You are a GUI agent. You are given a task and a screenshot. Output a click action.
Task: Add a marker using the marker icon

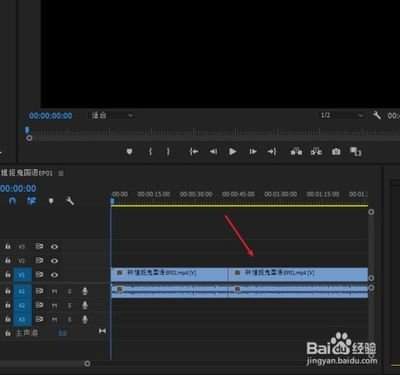pos(129,152)
